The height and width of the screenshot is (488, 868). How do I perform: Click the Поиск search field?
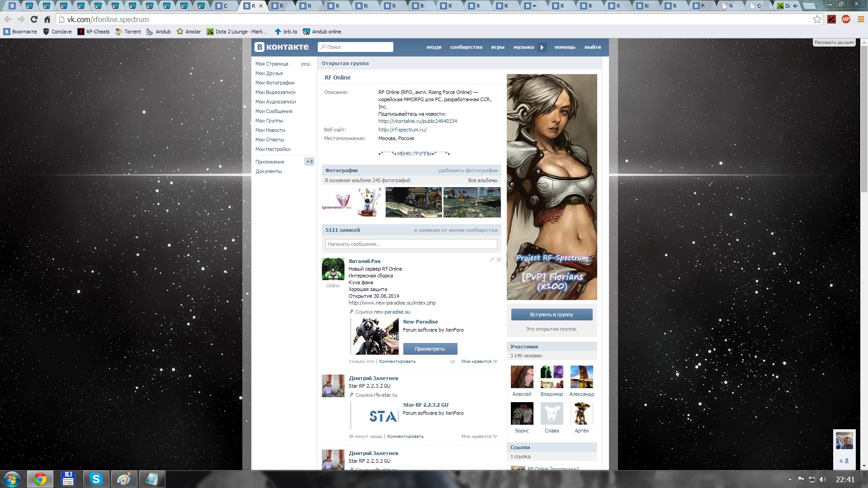pyautogui.click(x=355, y=47)
